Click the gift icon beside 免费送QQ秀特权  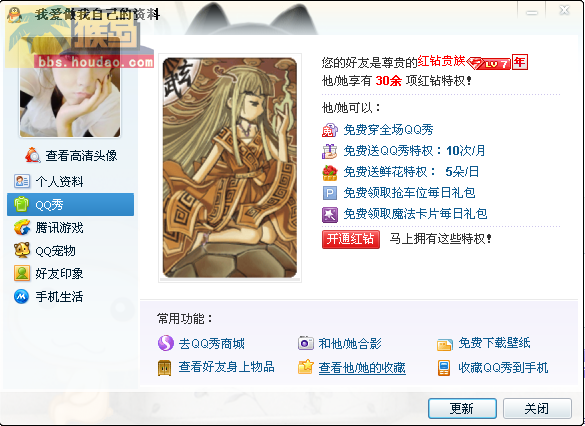pyautogui.click(x=329, y=151)
